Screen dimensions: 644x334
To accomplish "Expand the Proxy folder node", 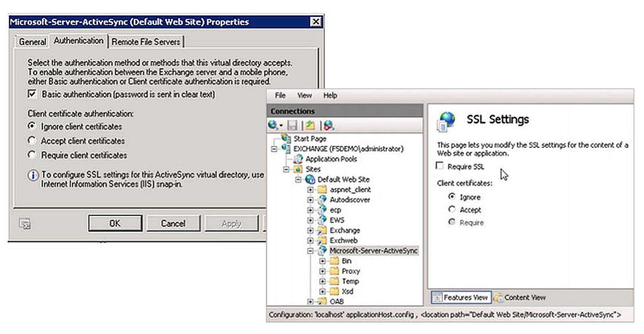I will point(322,271).
